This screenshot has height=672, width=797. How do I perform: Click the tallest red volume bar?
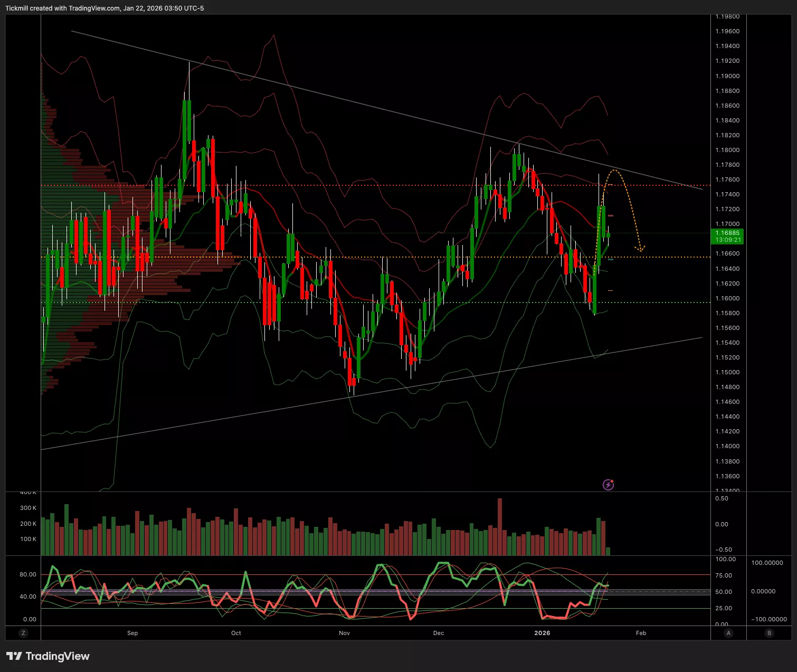(x=500, y=527)
